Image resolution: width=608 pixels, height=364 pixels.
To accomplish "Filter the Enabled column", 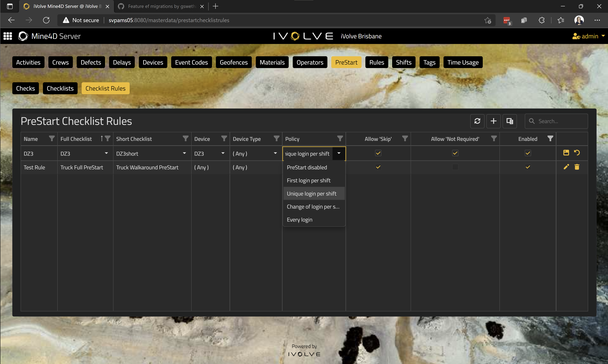I will [550, 139].
